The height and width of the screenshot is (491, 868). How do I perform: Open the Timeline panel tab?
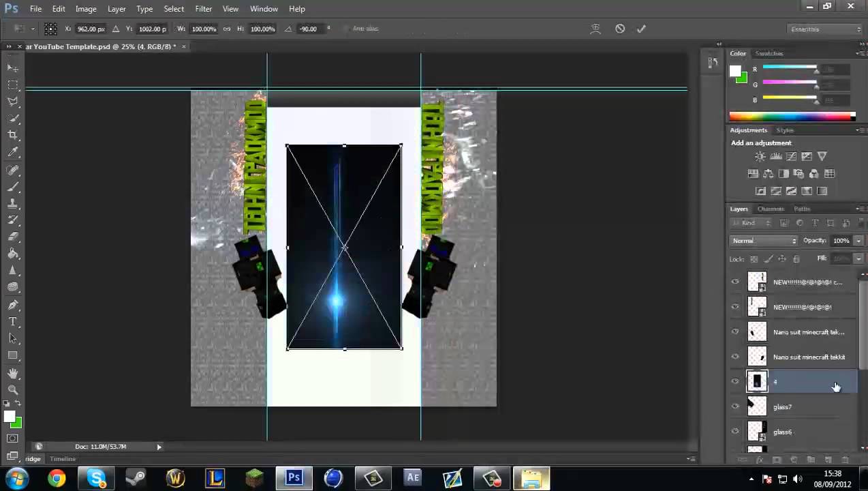[x=63, y=459]
